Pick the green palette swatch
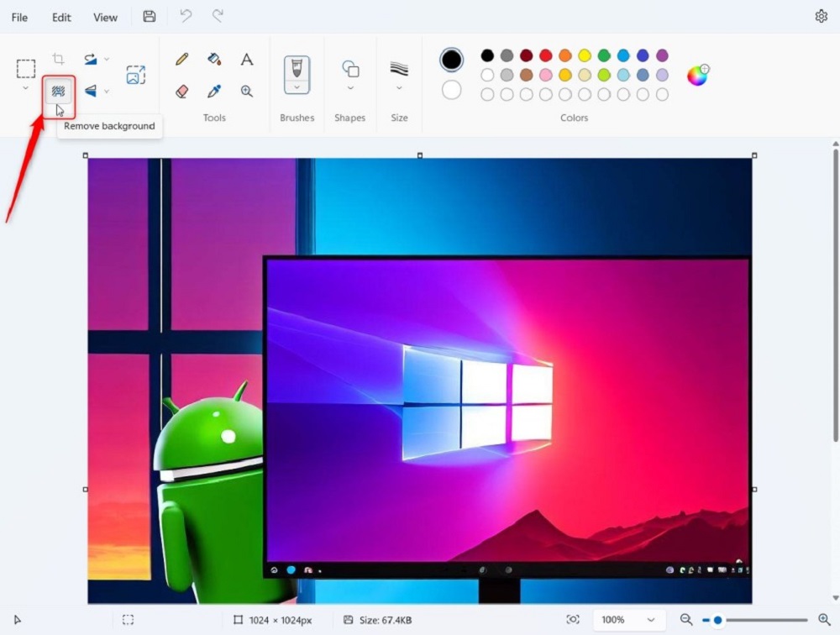 tap(604, 55)
